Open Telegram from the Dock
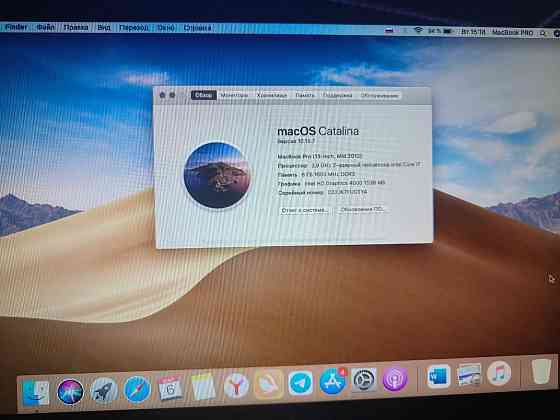Viewport: 560px width, 420px height. tap(300, 383)
